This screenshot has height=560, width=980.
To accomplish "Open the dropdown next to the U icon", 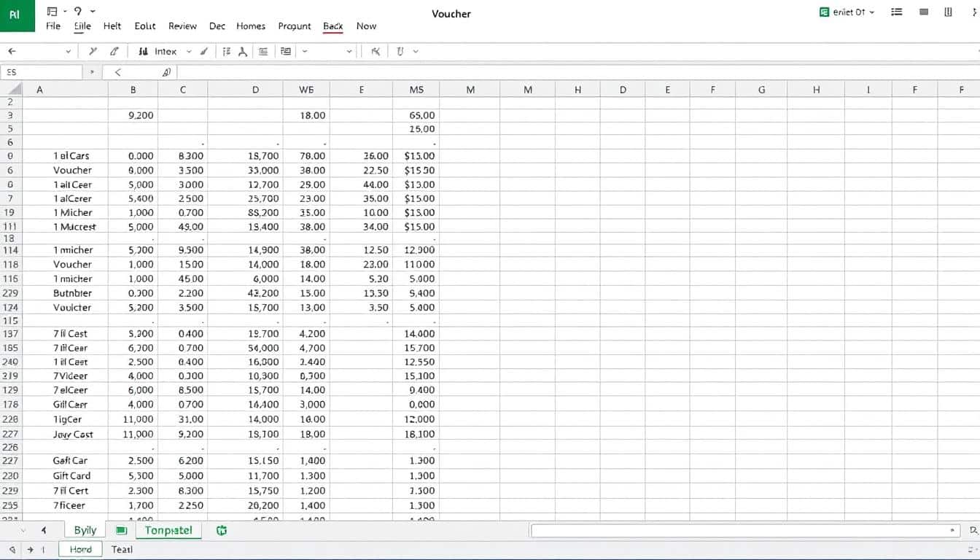I will tap(416, 52).
